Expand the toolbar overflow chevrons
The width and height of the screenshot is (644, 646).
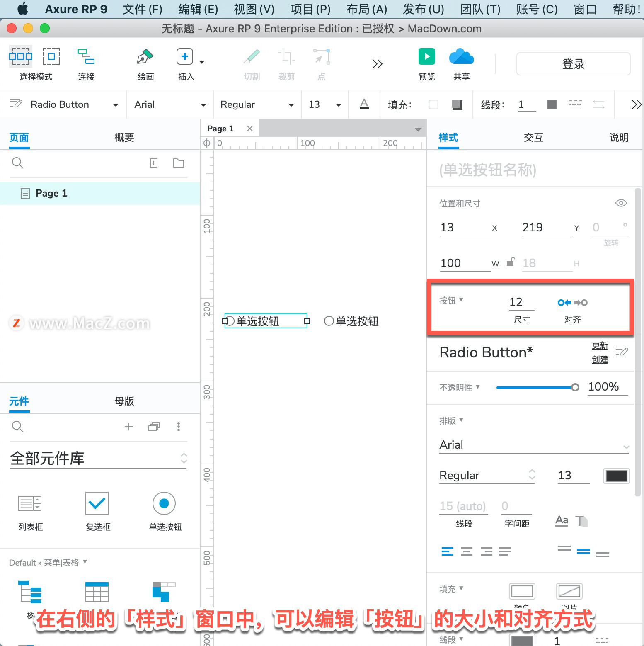click(377, 64)
